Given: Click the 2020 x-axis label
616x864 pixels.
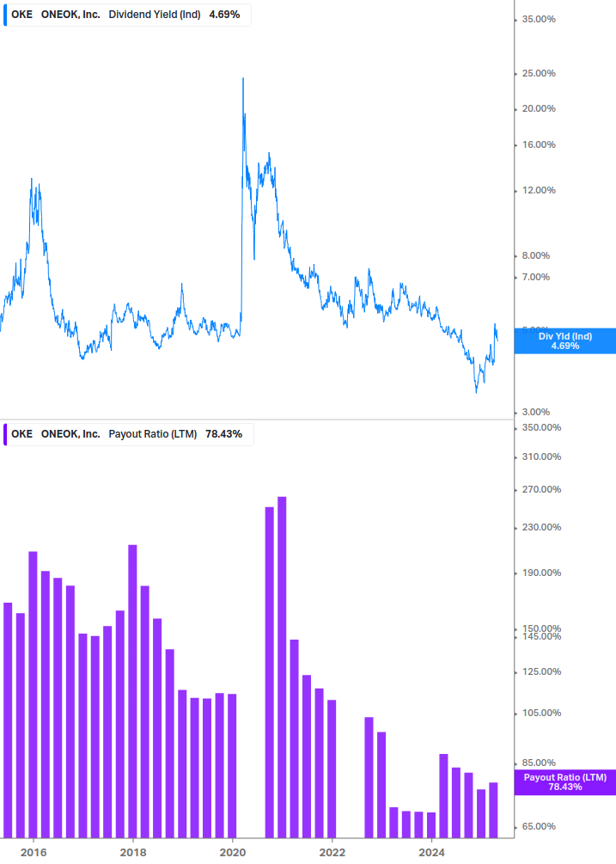Looking at the screenshot, I should point(233,853).
